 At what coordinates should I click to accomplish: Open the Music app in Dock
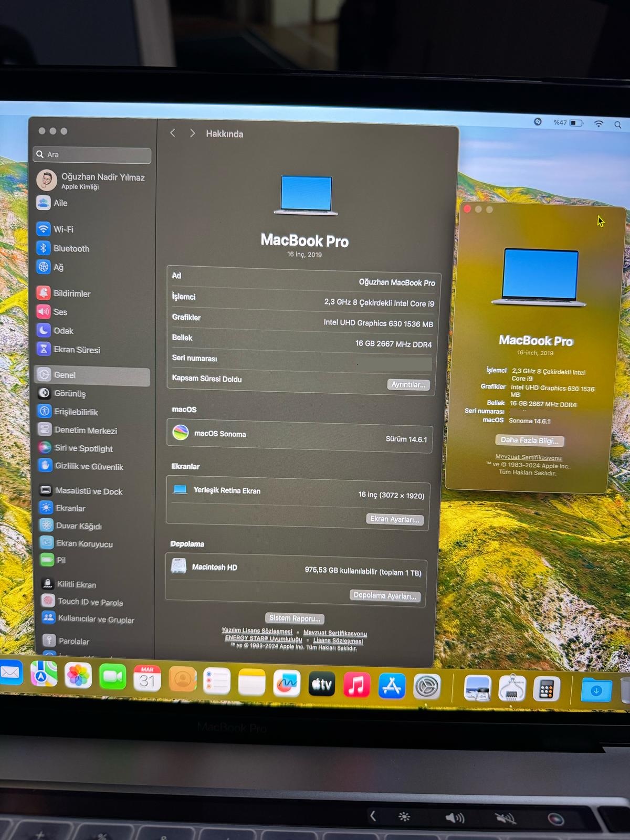click(356, 685)
